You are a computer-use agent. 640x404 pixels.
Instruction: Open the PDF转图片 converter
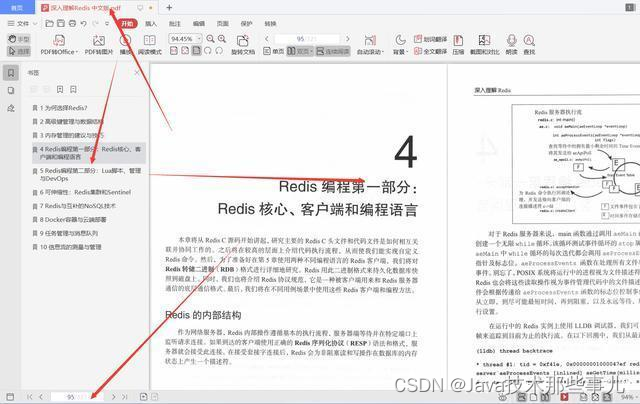coord(99,44)
